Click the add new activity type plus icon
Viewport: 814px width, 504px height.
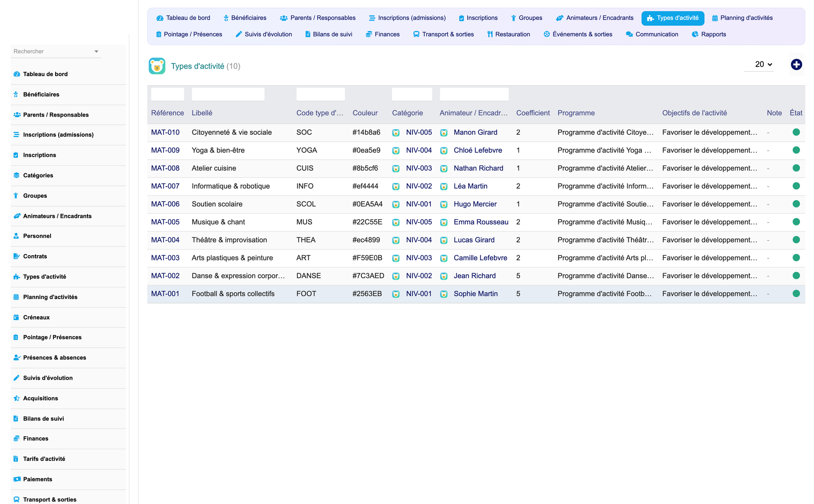[x=796, y=64]
